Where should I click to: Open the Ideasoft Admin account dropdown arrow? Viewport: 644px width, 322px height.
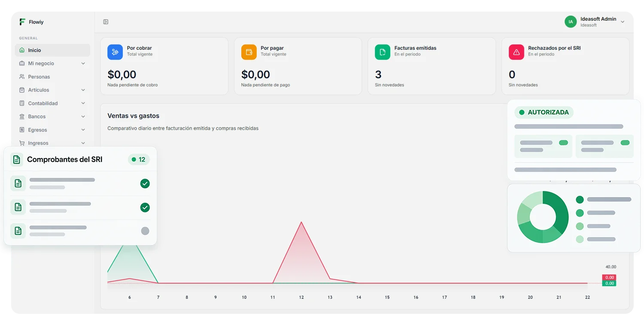pos(623,22)
